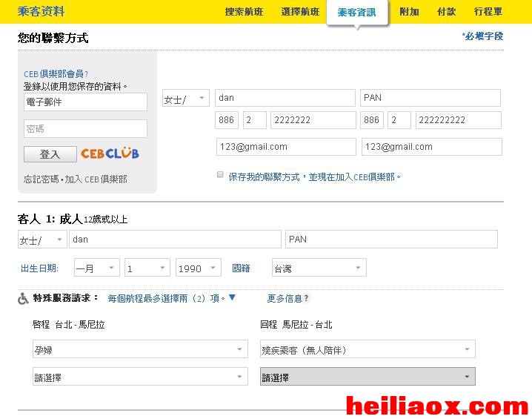Click the blue triangle after the two-item limit text
This screenshot has height=419, width=532.
click(232, 297)
